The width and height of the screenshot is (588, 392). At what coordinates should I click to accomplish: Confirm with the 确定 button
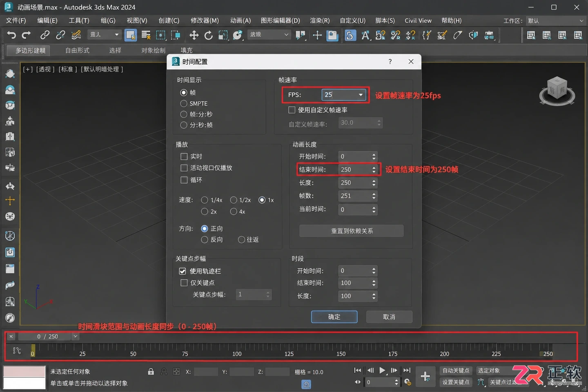click(334, 317)
